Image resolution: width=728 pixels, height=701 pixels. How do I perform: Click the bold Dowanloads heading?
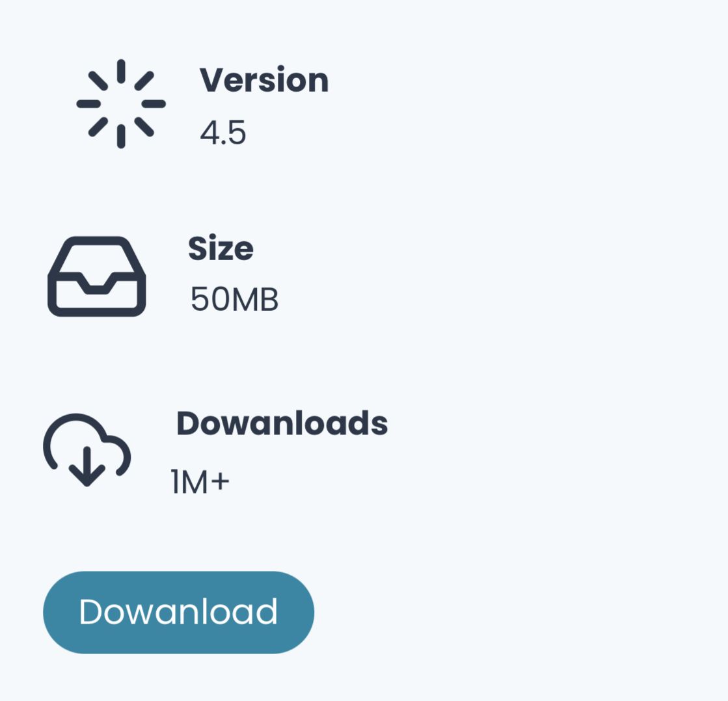coord(282,423)
